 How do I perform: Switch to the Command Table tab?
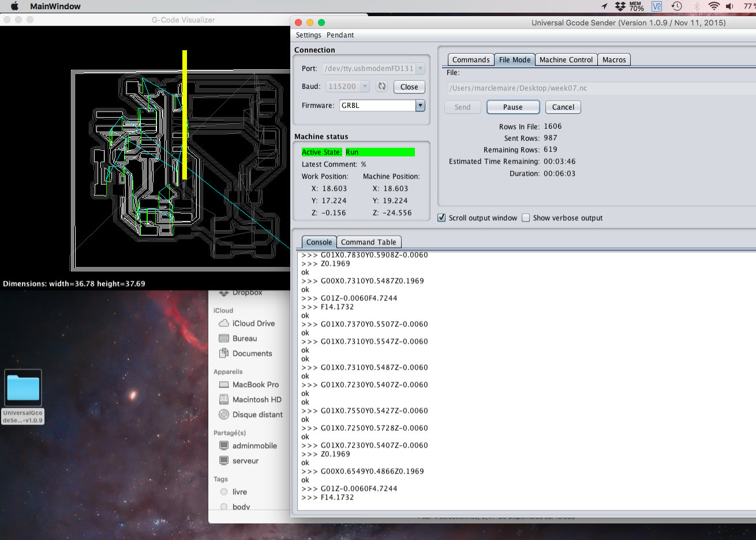tap(369, 242)
